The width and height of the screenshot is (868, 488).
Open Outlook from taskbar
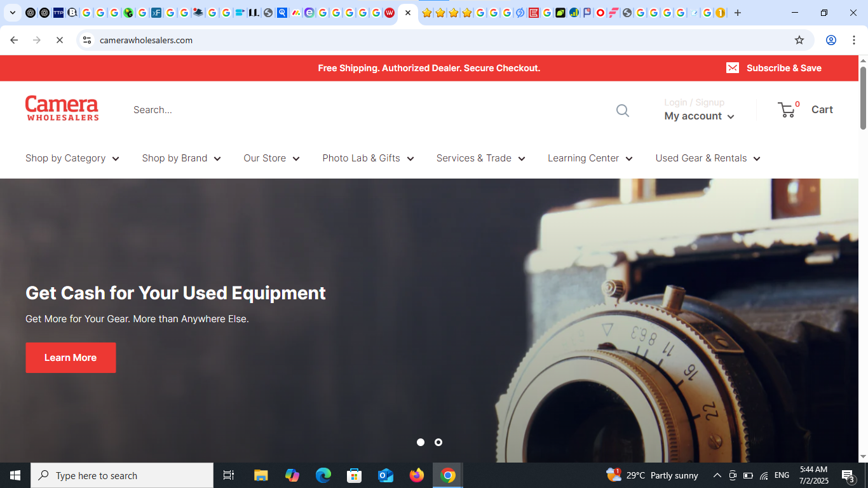point(386,475)
